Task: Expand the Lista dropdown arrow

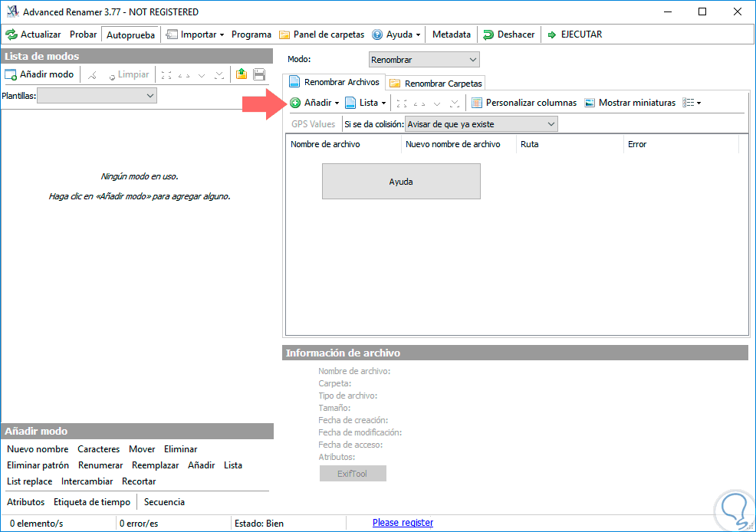Action: click(x=384, y=103)
